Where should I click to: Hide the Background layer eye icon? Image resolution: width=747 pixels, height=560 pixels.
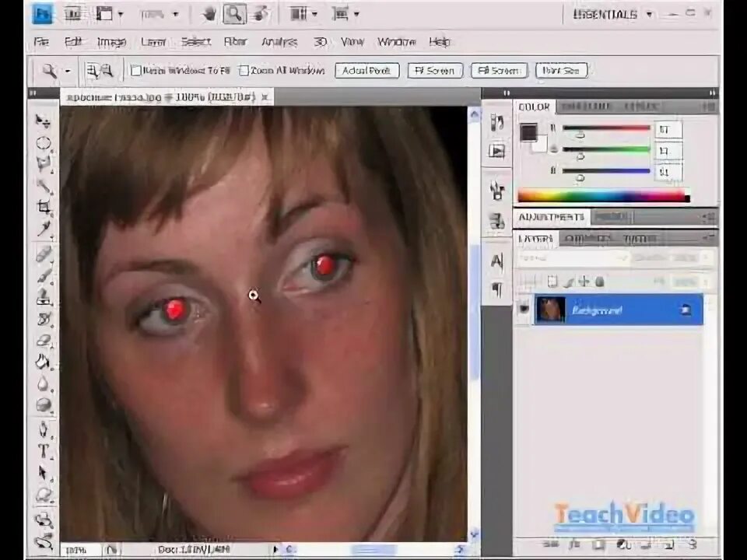524,309
